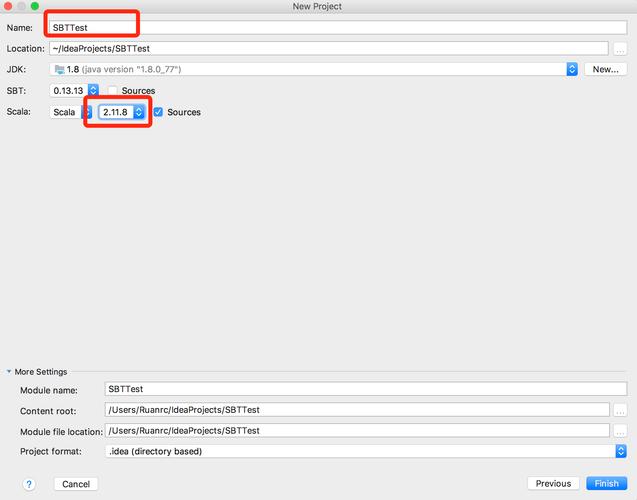
Task: Go back with the Previous button
Action: (x=553, y=483)
